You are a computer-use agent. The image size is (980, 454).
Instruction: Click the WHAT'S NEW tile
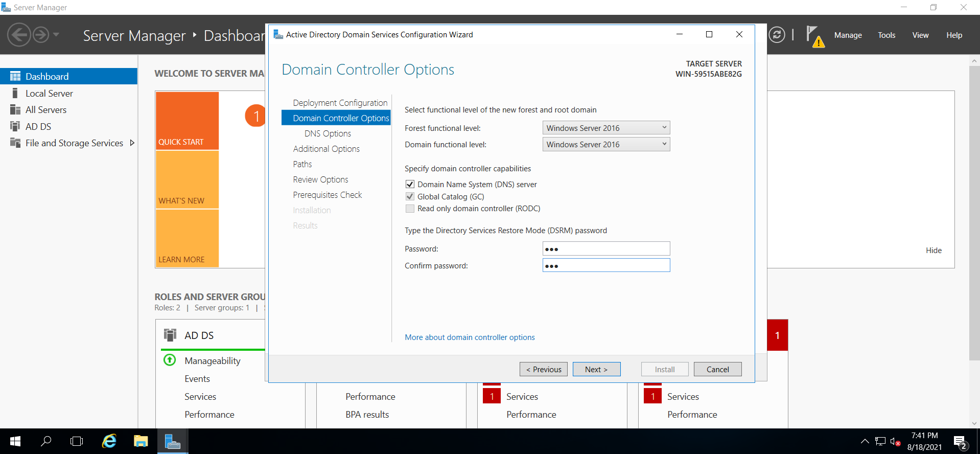pos(187,179)
